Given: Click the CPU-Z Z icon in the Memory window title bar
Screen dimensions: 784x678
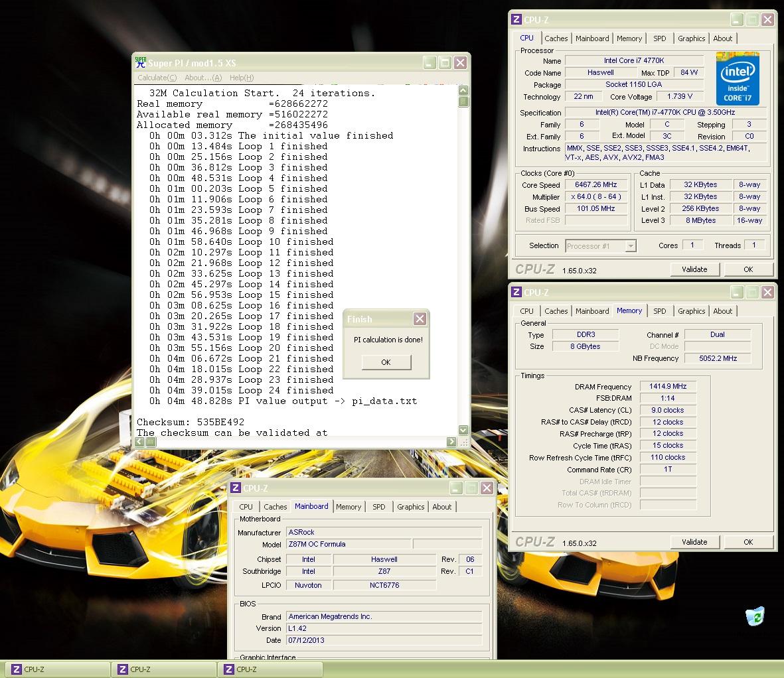Looking at the screenshot, I should [516, 293].
